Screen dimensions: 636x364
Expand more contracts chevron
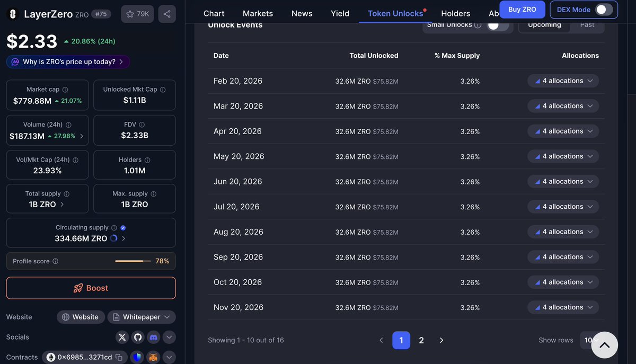(169, 358)
